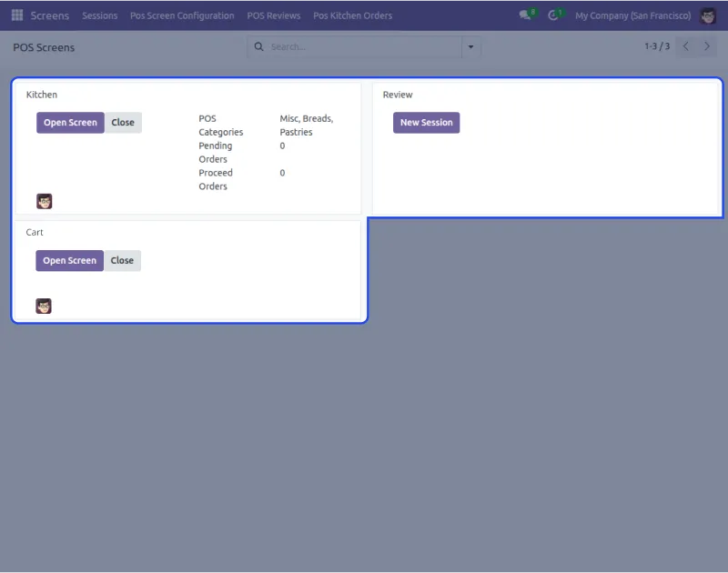The height and width of the screenshot is (573, 728).
Task: Open the Pos Kitchen Orders menu
Action: tap(353, 15)
